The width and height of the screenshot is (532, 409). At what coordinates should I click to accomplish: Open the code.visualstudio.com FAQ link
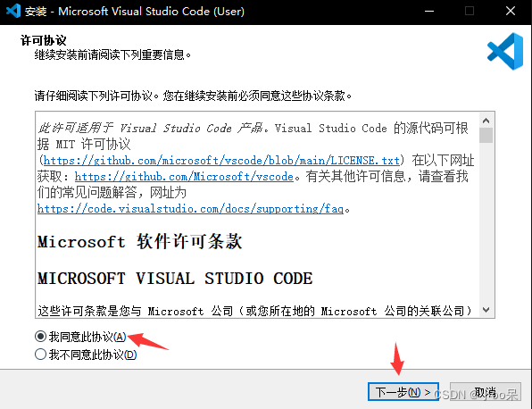(x=190, y=208)
